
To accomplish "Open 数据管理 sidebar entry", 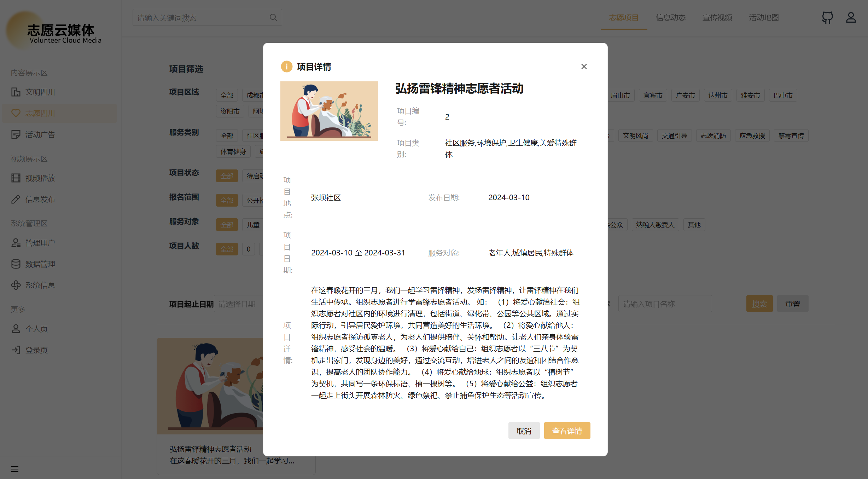I will tap(40, 264).
